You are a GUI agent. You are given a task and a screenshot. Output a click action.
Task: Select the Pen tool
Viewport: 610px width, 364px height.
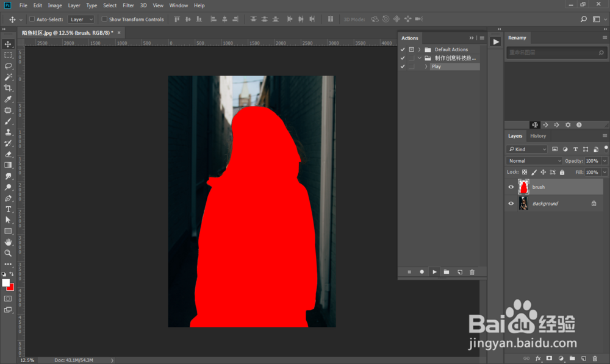click(8, 198)
